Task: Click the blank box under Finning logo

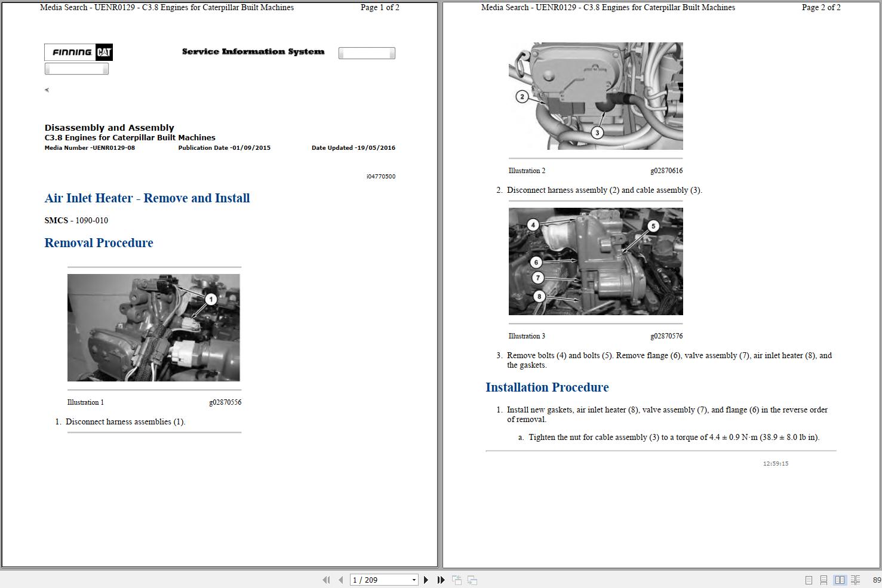Action: [76, 69]
